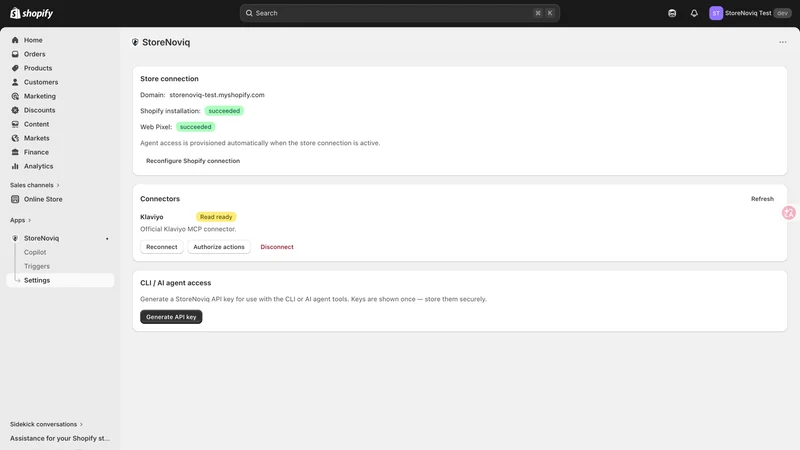This screenshot has height=450, width=800.
Task: Click Web Pixel succeeded badge
Action: tap(195, 127)
